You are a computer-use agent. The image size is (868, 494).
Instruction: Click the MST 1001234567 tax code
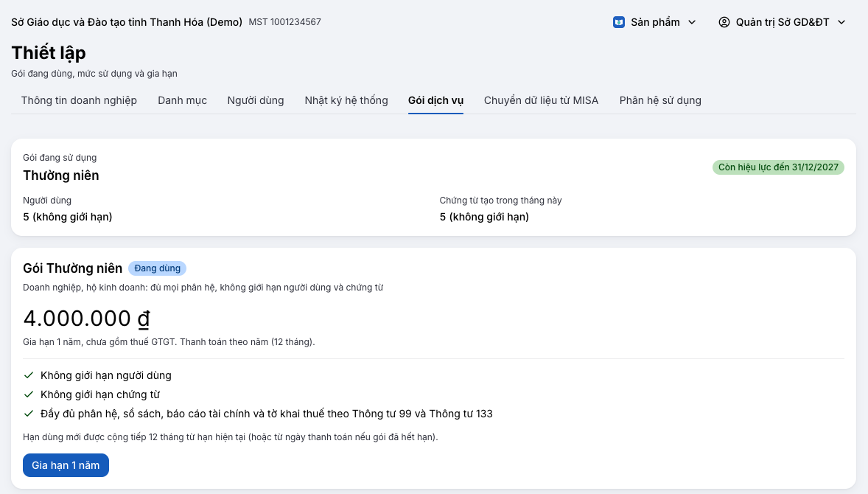[284, 22]
